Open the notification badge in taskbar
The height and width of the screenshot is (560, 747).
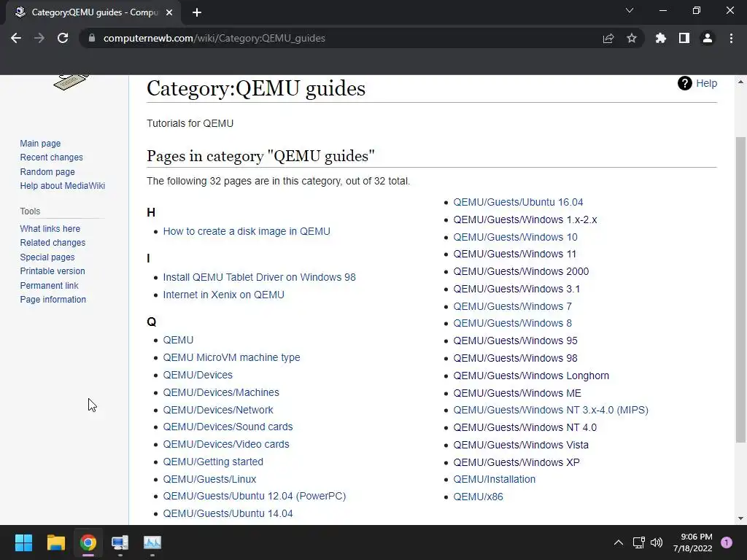click(727, 542)
